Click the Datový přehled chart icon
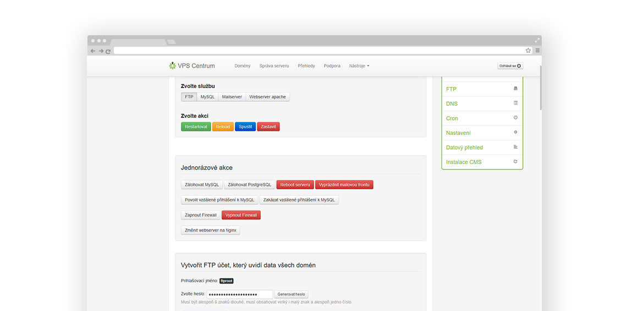The height and width of the screenshot is (311, 644). click(x=515, y=147)
